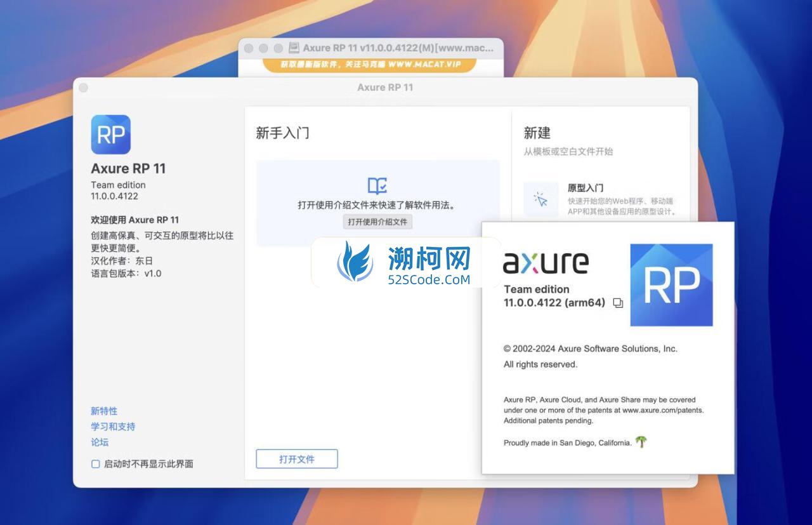Click the 打开使用介绍文件来快速了解软件用法 description text
The height and width of the screenshot is (525, 812).
click(x=377, y=205)
